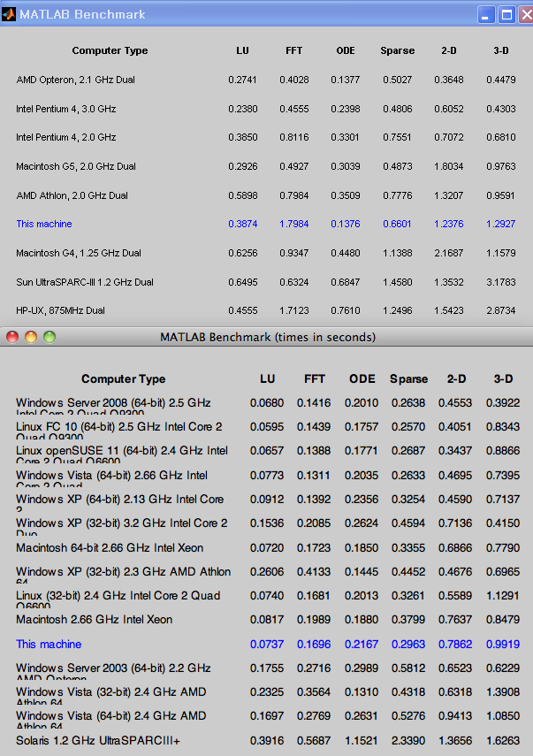Click the Linux 32-bit 3-D value 1.1291
Image resolution: width=533 pixels, height=756 pixels.
click(x=503, y=596)
